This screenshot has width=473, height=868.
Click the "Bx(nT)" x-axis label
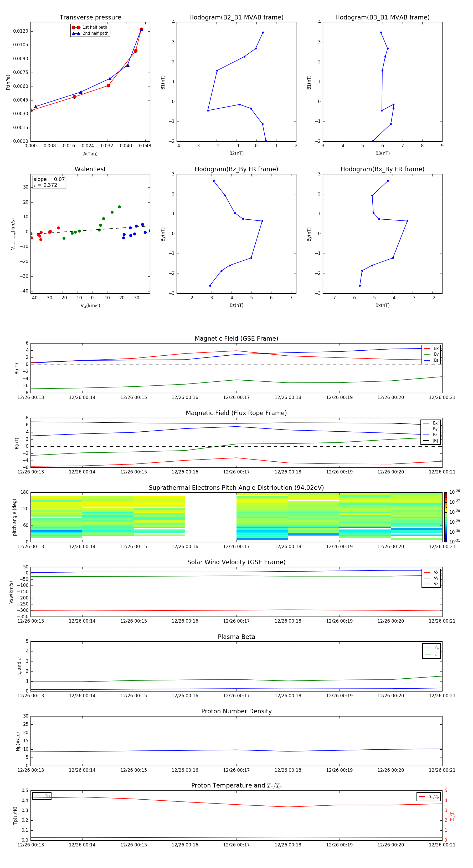(382, 305)
